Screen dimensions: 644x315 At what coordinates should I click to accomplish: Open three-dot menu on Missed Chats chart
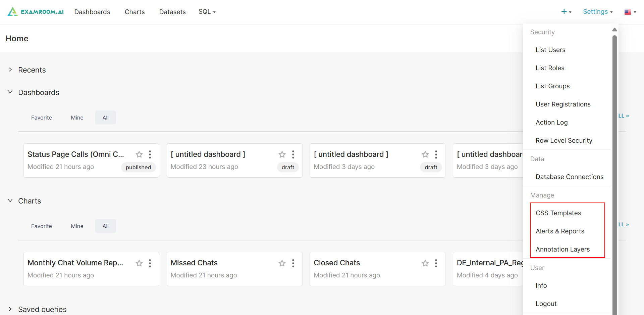293,263
